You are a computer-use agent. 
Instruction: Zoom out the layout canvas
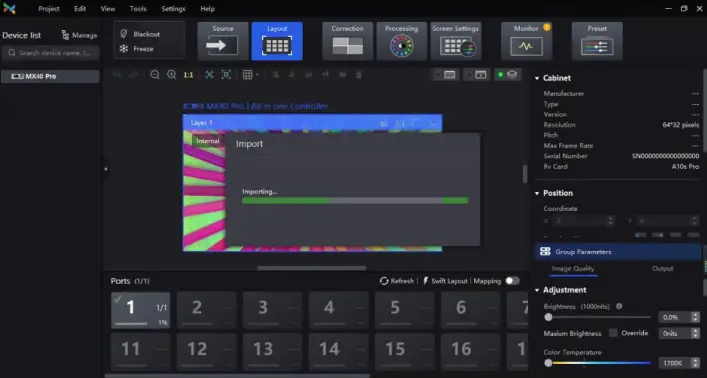tap(155, 75)
